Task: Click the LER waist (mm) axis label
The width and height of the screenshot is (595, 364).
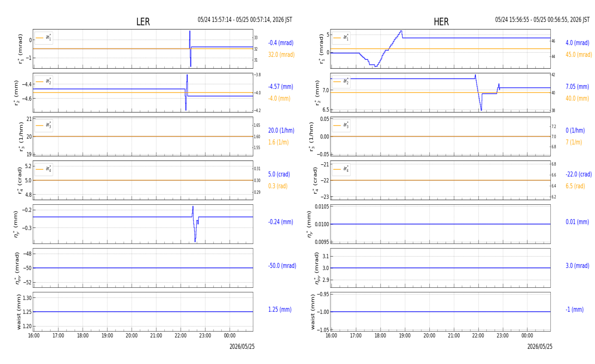Action: (18, 312)
